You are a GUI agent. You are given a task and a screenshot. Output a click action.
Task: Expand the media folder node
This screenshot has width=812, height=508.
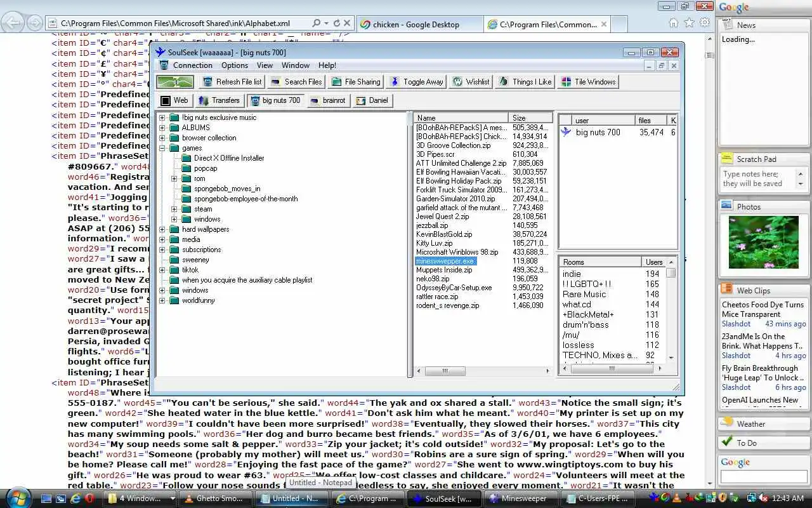162,239
